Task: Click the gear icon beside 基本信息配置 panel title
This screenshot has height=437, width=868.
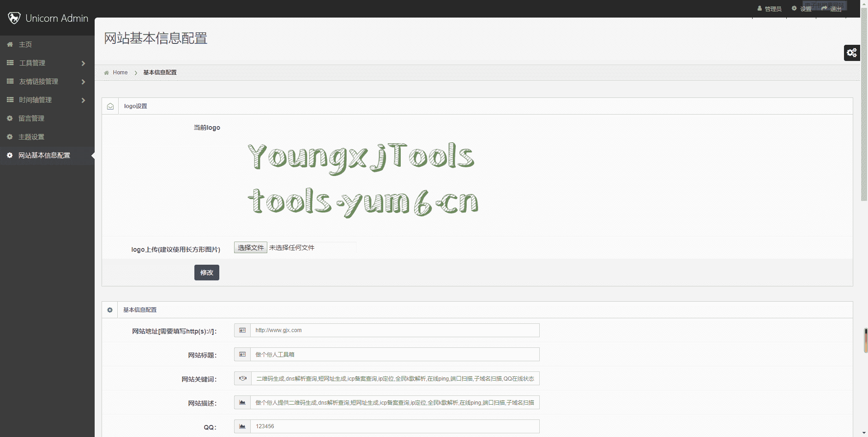Action: click(x=110, y=310)
